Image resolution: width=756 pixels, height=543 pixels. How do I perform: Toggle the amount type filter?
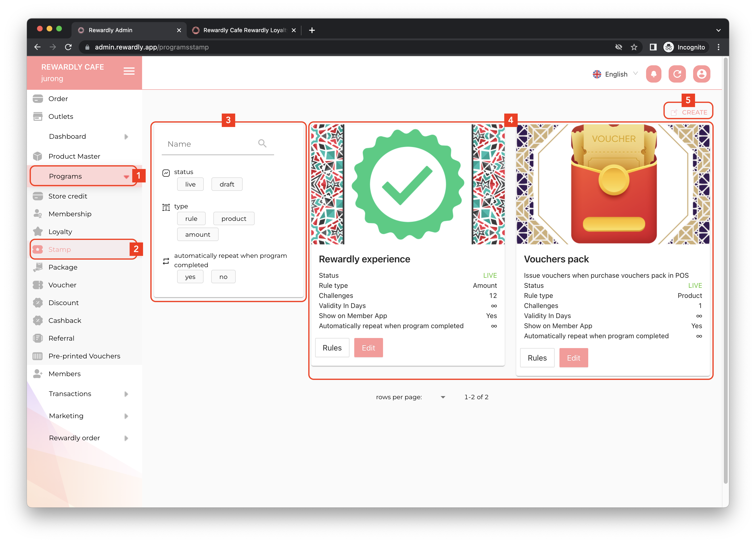(198, 234)
